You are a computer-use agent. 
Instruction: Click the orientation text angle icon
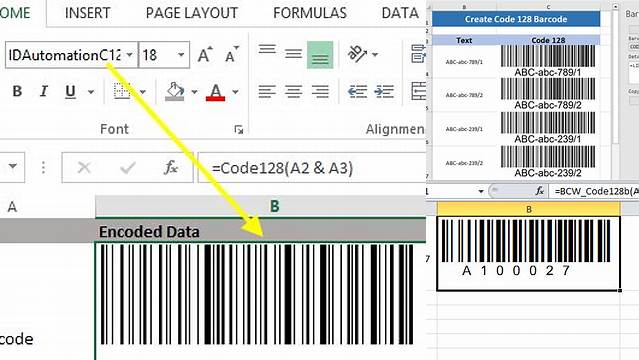click(x=357, y=54)
